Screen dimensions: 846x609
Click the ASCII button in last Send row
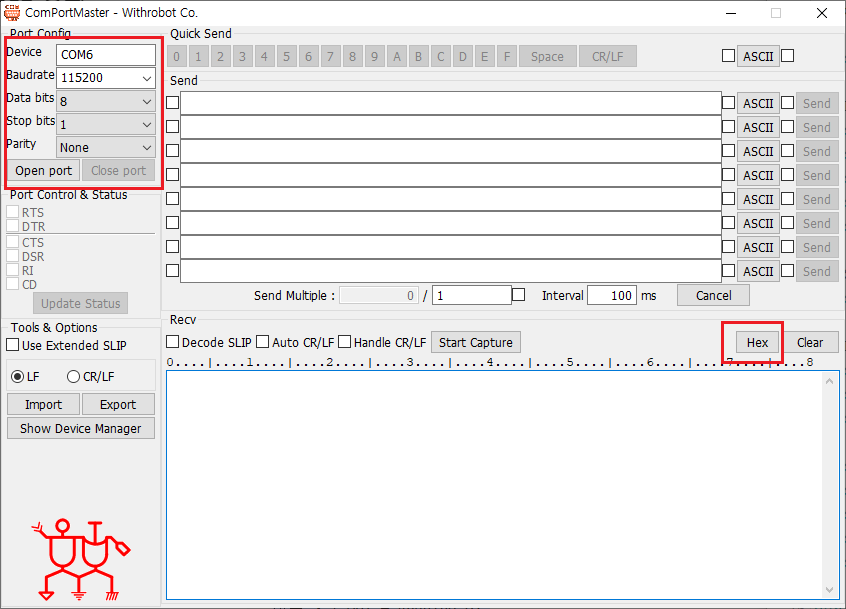758,271
